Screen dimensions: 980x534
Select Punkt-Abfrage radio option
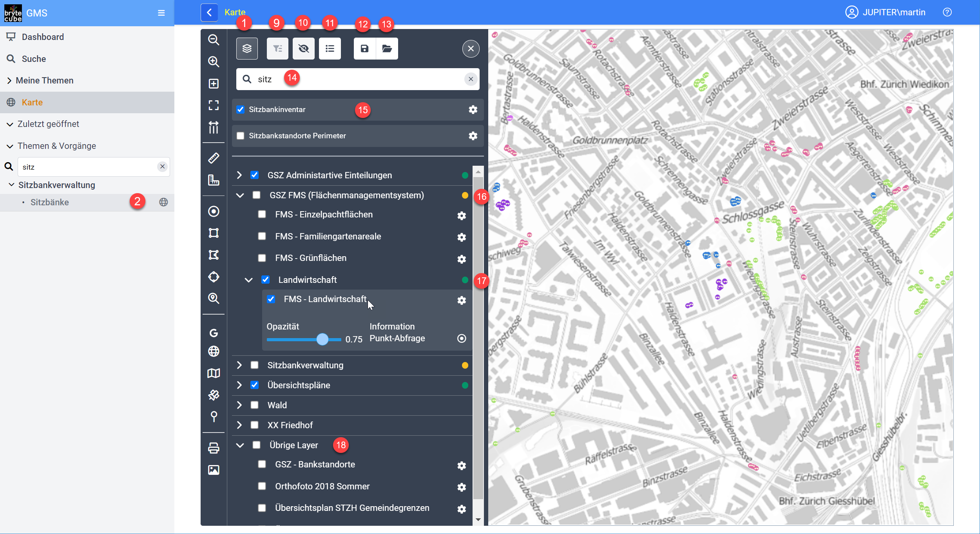[x=462, y=339]
